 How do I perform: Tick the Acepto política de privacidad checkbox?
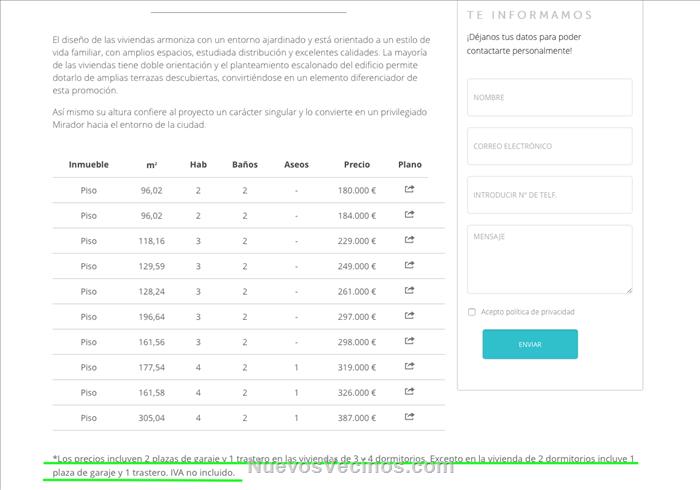(x=472, y=312)
